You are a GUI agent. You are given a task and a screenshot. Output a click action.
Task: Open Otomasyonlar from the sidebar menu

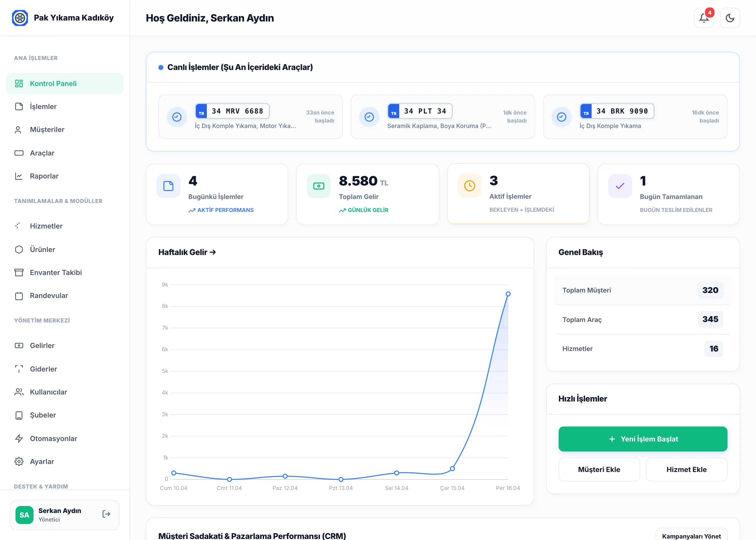point(53,438)
